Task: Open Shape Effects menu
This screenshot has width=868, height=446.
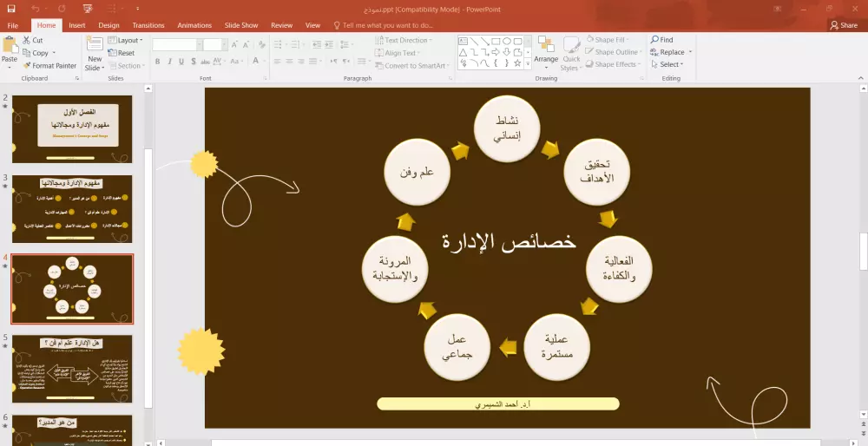Action: [x=613, y=65]
